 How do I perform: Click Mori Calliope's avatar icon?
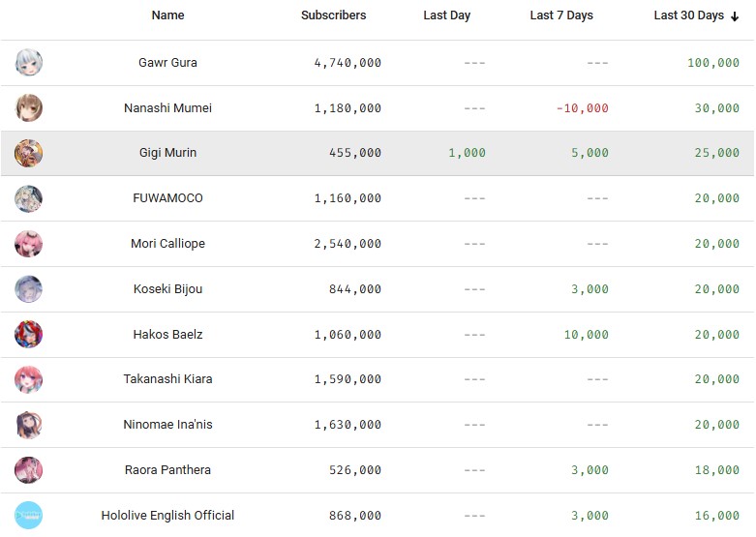(x=29, y=244)
